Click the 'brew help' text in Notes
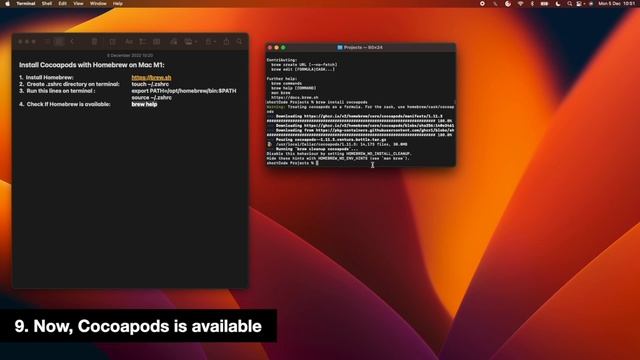This screenshot has width=640, height=360. point(144,104)
